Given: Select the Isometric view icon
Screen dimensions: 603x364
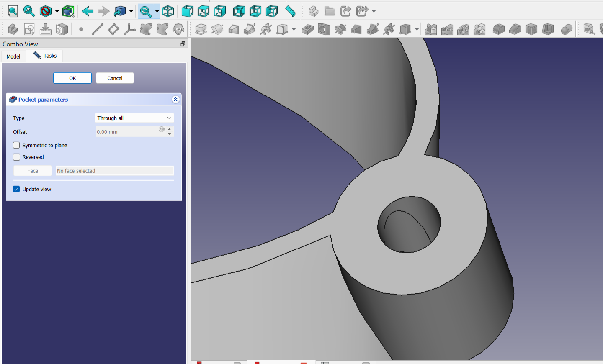Looking at the screenshot, I should tap(169, 11).
